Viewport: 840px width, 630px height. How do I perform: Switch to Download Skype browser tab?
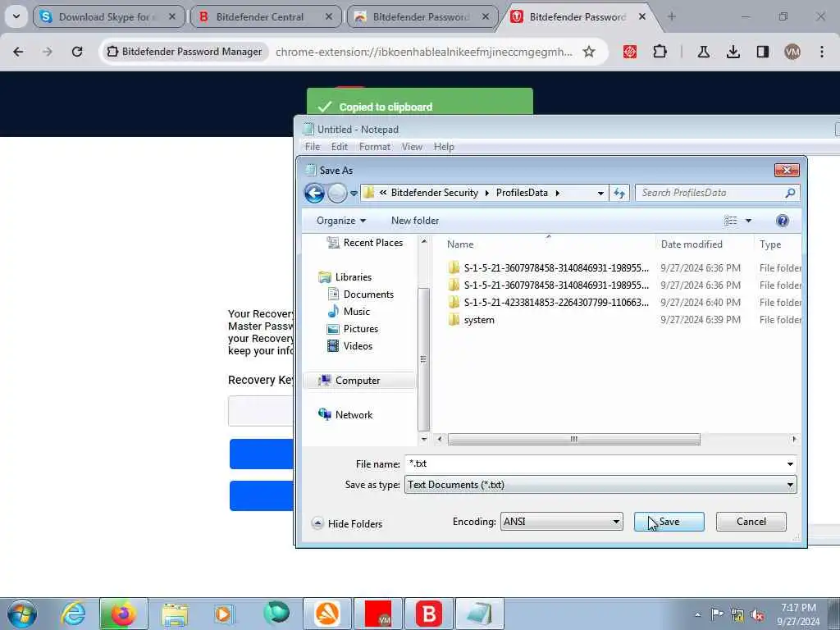tap(108, 17)
